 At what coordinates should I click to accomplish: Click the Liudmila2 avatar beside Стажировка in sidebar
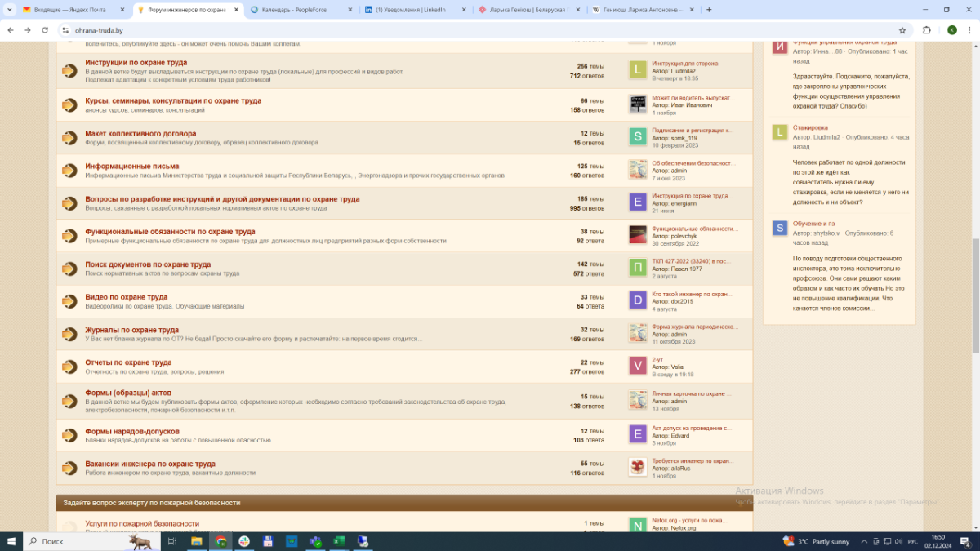(x=780, y=131)
